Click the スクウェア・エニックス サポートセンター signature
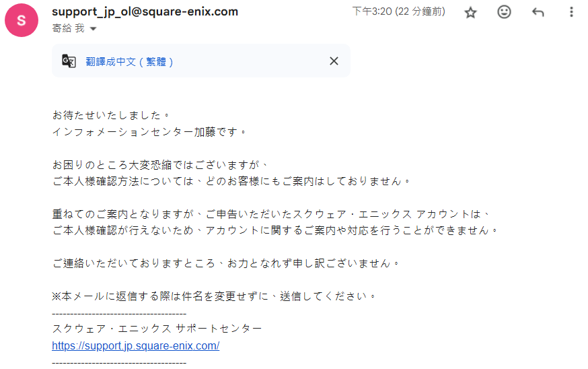 (157, 329)
